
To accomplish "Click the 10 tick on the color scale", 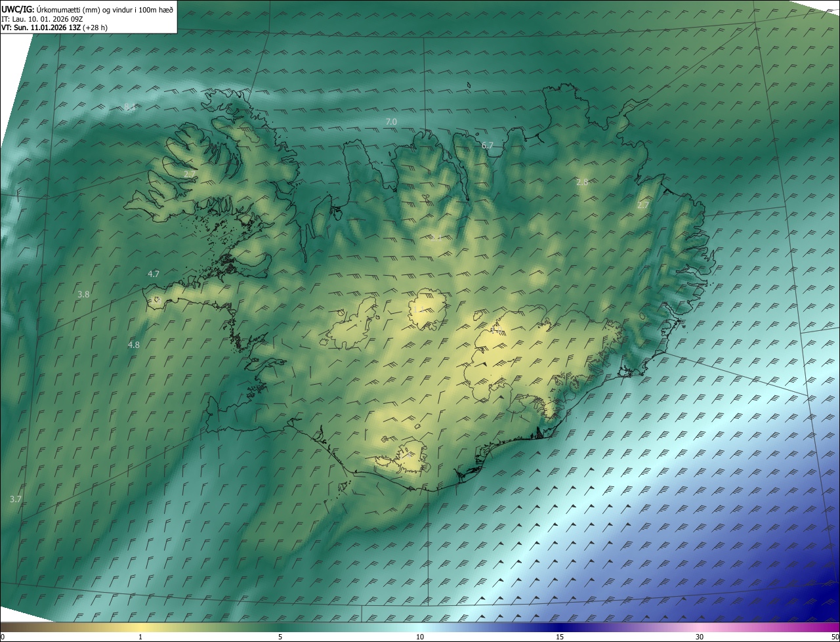I will [x=420, y=637].
